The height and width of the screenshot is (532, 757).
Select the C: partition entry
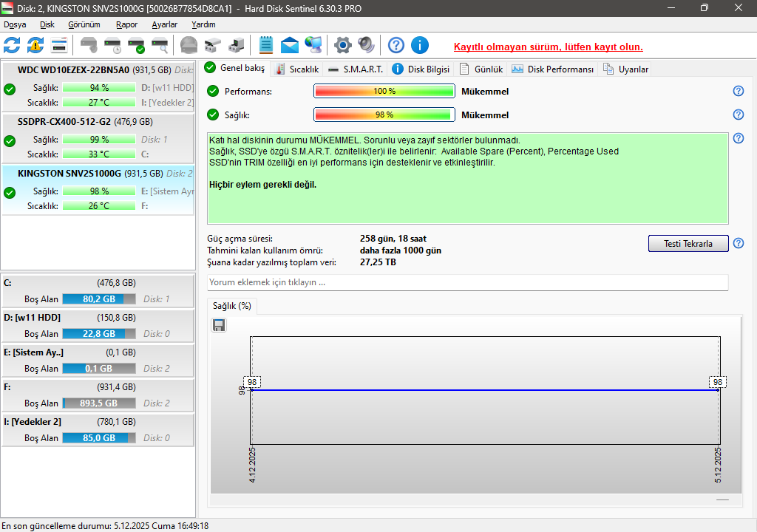coord(98,290)
